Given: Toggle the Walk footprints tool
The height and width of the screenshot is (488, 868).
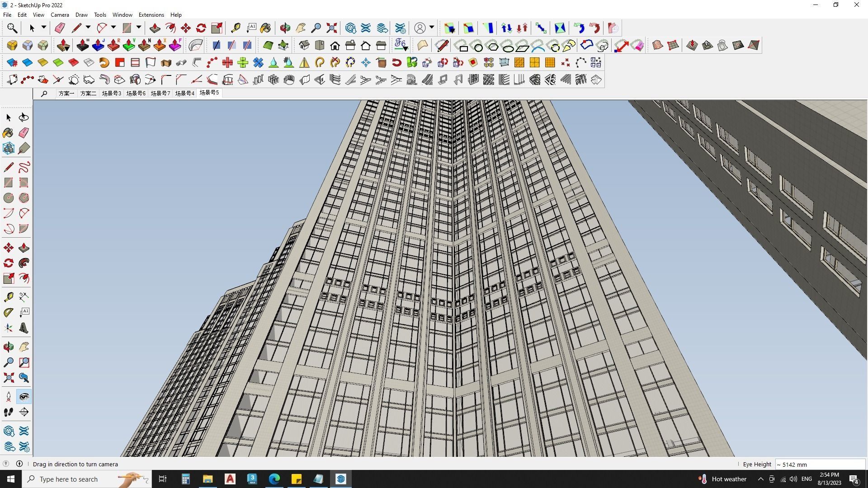Looking at the screenshot, I should click(x=8, y=412).
